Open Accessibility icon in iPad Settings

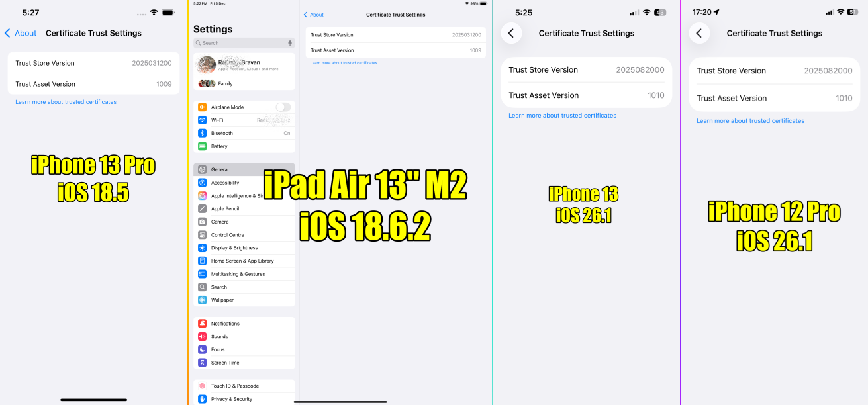202,183
